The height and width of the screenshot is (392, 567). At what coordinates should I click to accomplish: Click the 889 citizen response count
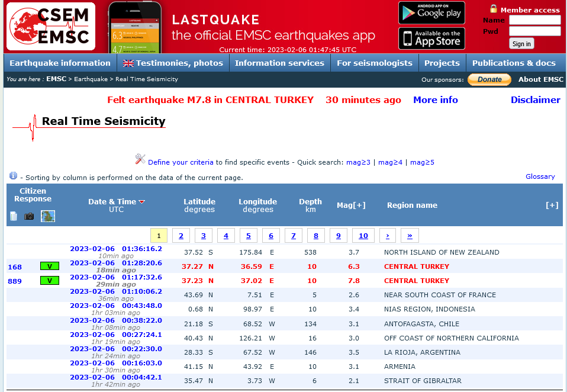15,281
